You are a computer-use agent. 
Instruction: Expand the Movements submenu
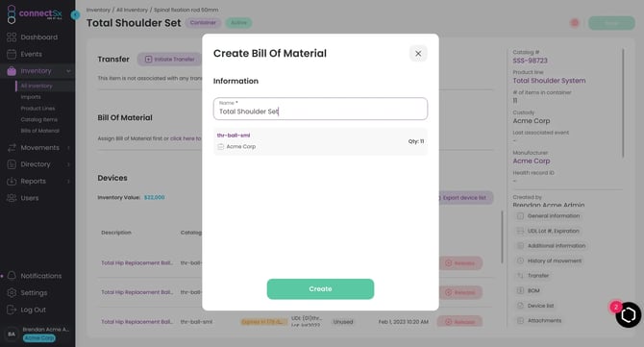click(68, 147)
